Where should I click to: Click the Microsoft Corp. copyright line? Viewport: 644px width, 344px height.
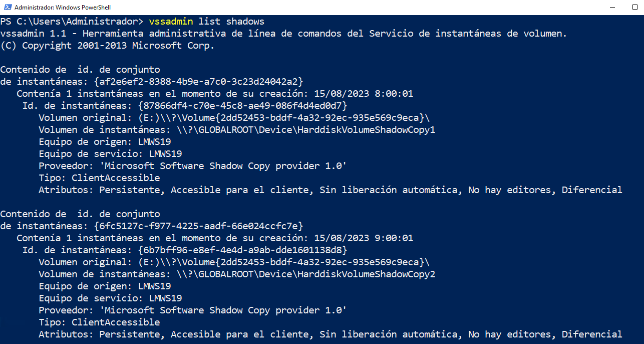(107, 46)
